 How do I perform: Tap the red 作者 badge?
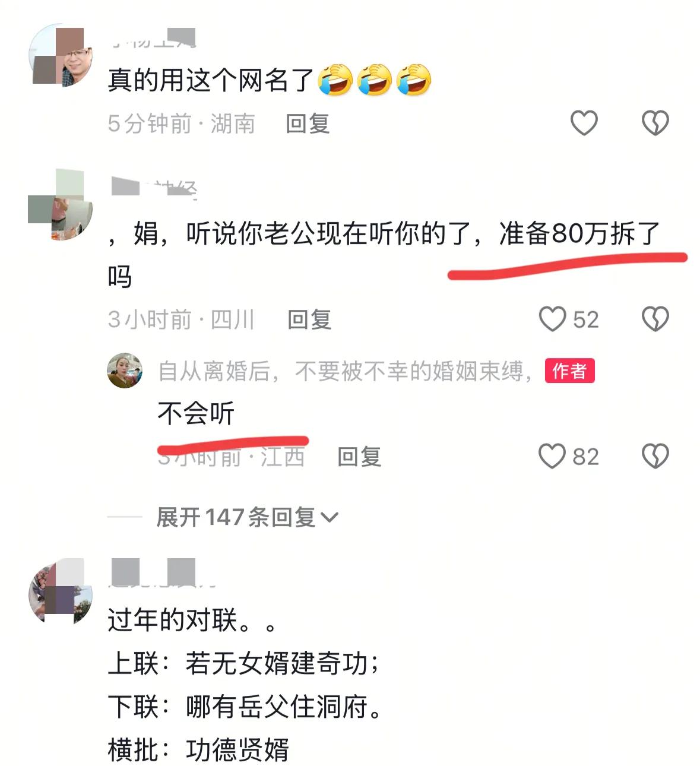[570, 371]
